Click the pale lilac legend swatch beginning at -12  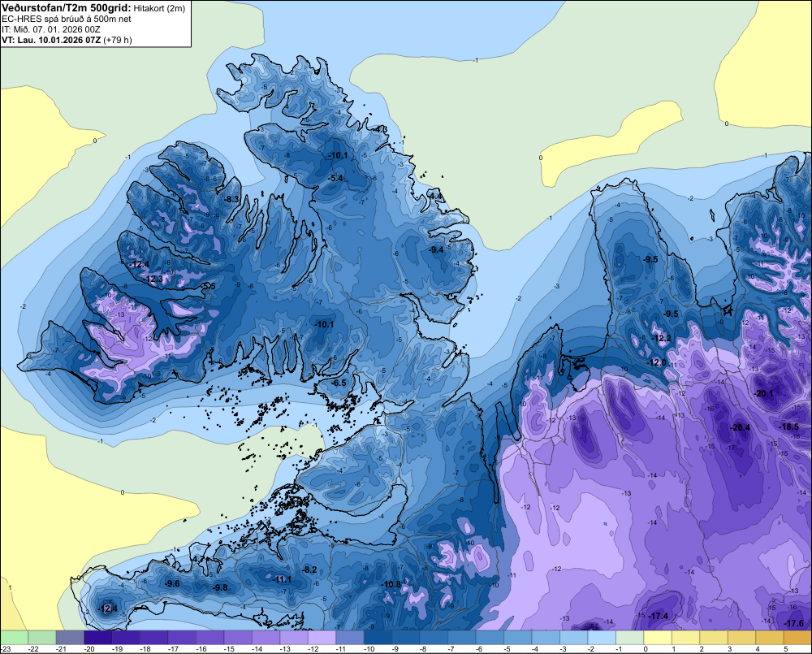pyautogui.click(x=322, y=638)
